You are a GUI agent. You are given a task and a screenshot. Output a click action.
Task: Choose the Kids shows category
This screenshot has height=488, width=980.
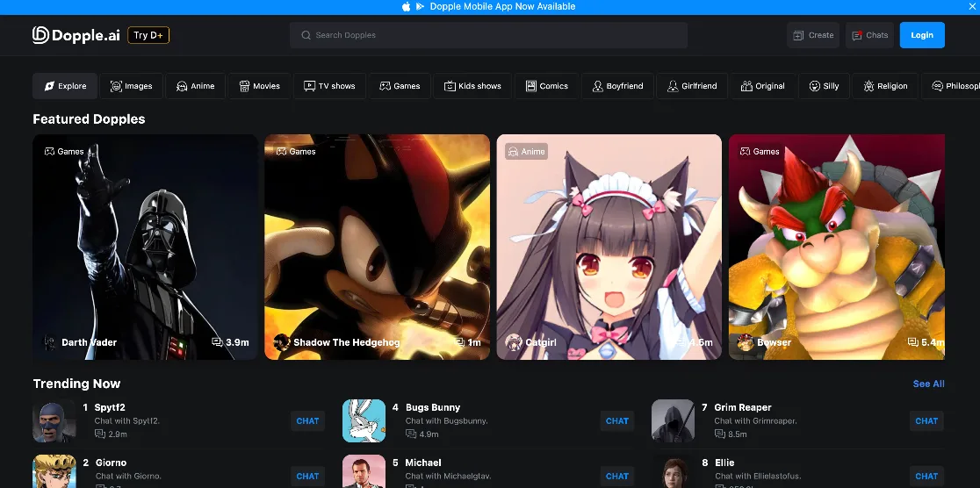click(472, 86)
